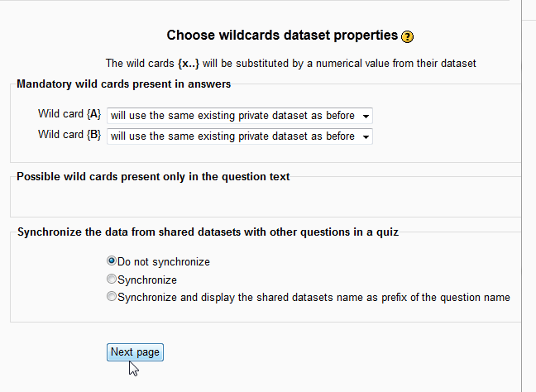Click the yellow help question mark icon
536x392 pixels.
[407, 36]
